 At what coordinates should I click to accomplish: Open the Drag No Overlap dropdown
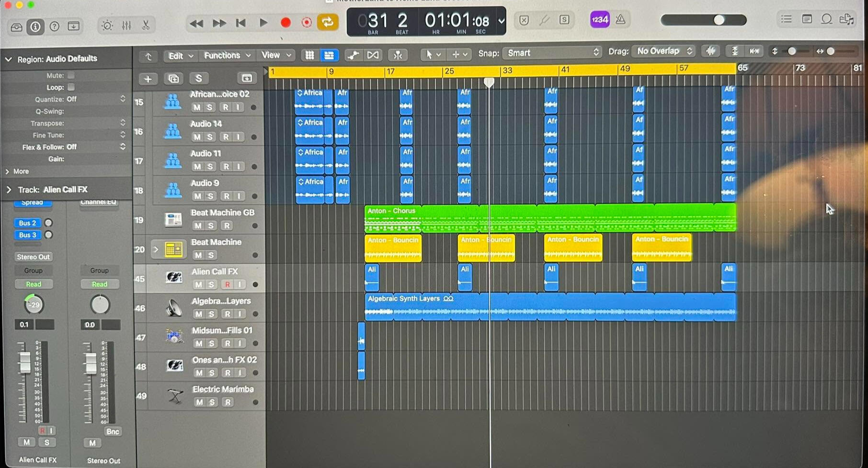663,51
